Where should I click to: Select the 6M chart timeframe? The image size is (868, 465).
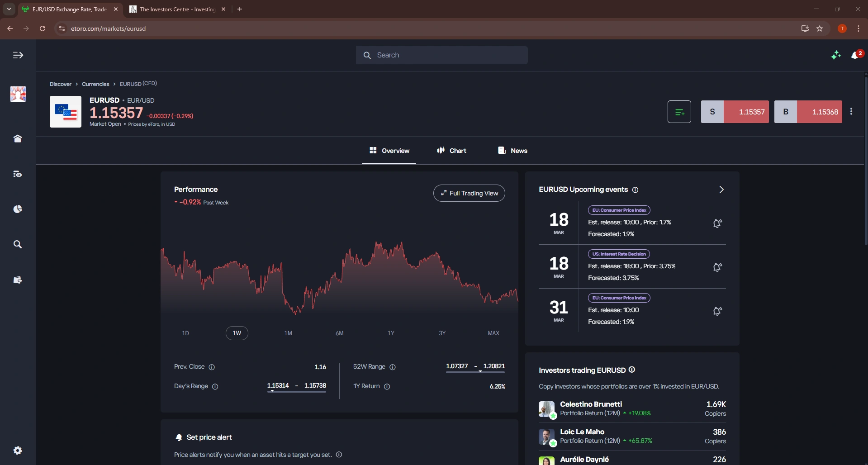pos(340,333)
